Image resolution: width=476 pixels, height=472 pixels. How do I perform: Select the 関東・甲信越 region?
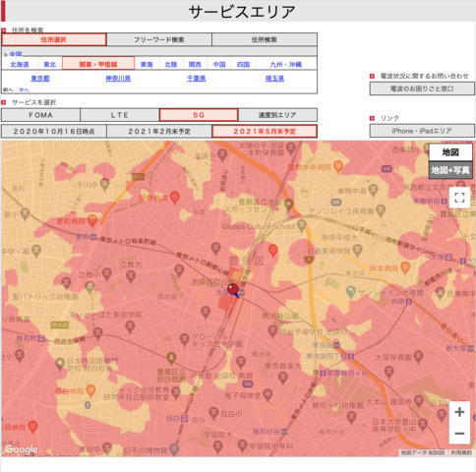click(x=98, y=64)
